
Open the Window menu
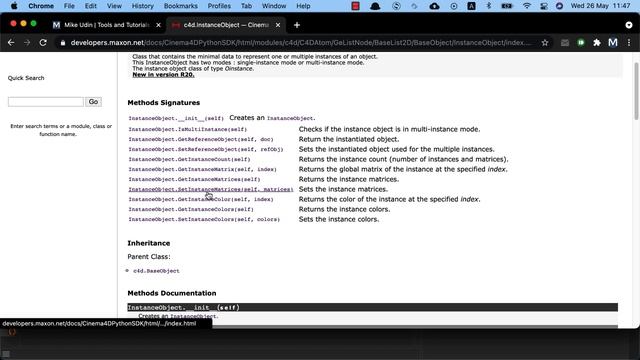point(274,6)
